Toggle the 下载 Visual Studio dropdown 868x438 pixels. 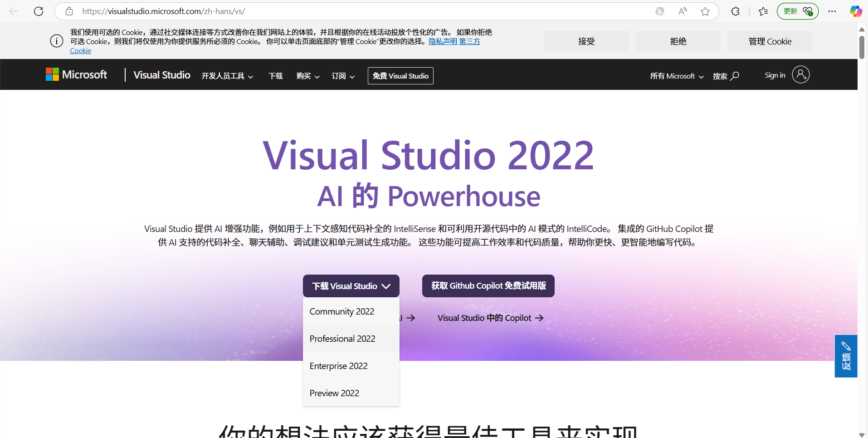[351, 286]
